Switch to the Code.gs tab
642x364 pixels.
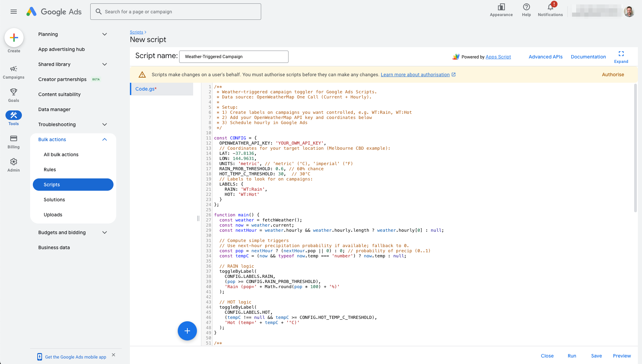tap(146, 89)
